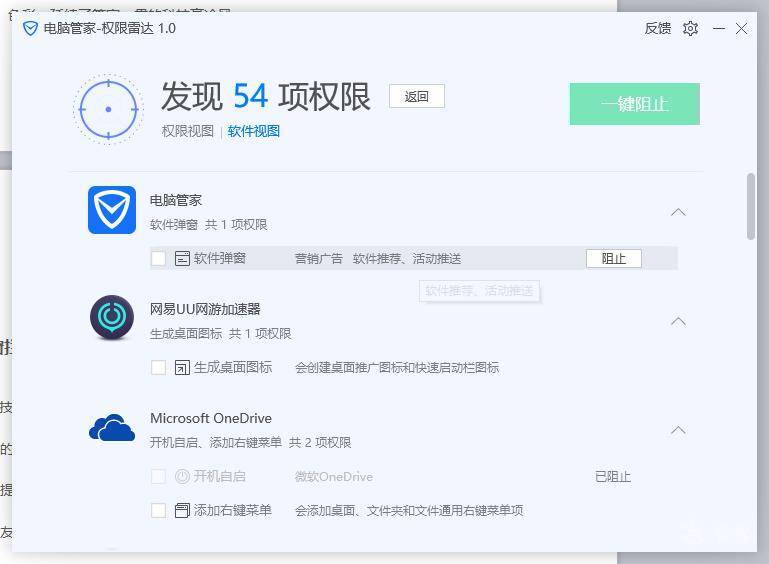Switch to 软件视图 tab
769x564 pixels.
point(254,131)
